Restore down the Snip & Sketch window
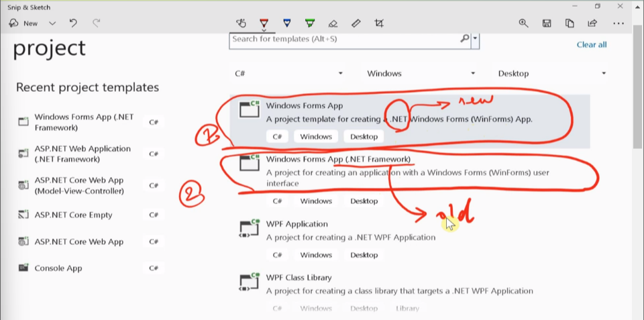 (598, 6)
